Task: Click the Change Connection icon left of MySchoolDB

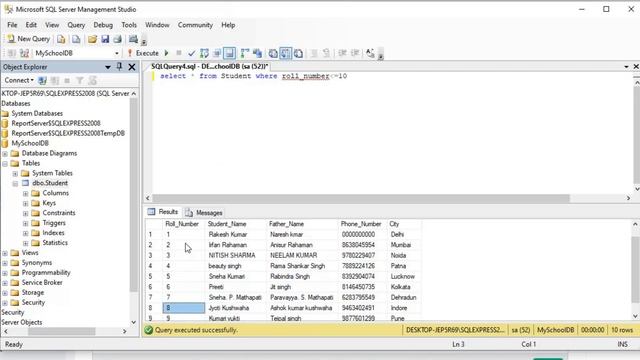Action: pos(24,53)
